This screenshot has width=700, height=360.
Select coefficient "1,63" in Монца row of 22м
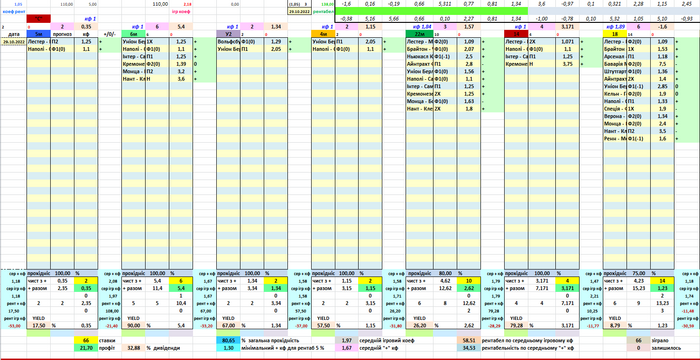click(x=469, y=102)
